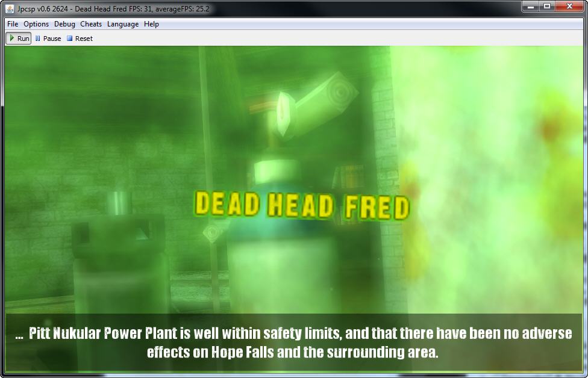Open the Debug menu
Image resolution: width=588 pixels, height=378 pixels.
[64, 24]
